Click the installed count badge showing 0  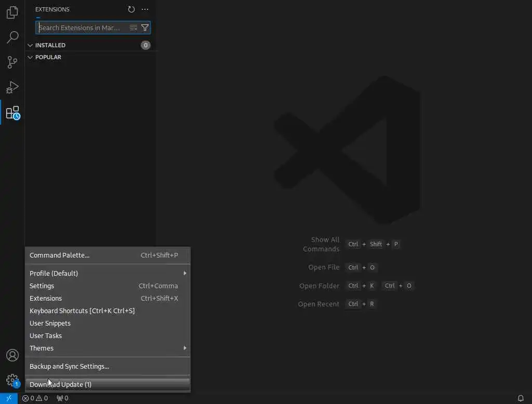145,45
